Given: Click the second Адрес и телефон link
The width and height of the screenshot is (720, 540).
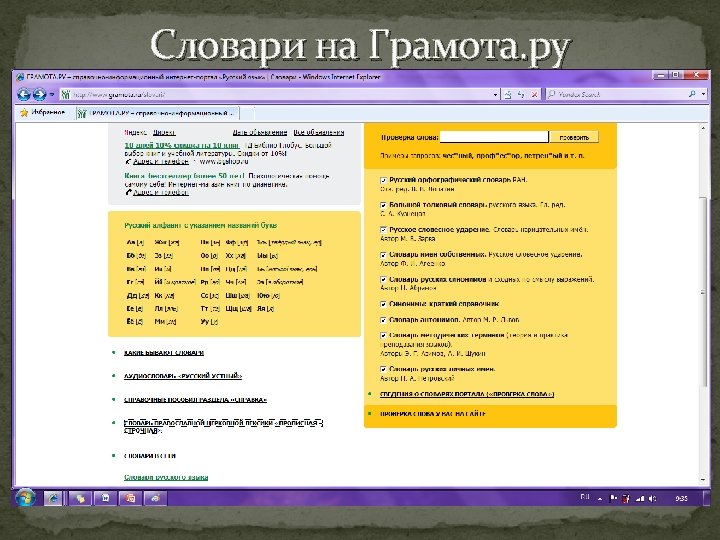Looking at the screenshot, I should (x=161, y=192).
